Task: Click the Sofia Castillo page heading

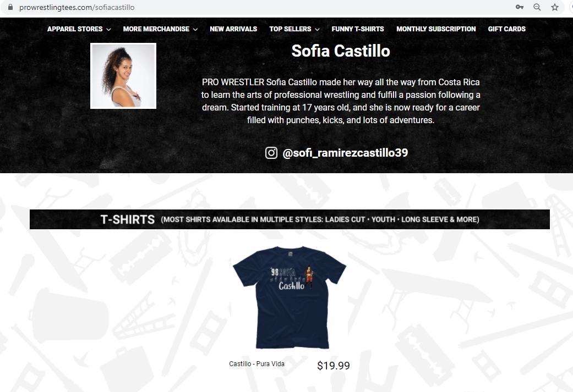Action: coord(341,51)
